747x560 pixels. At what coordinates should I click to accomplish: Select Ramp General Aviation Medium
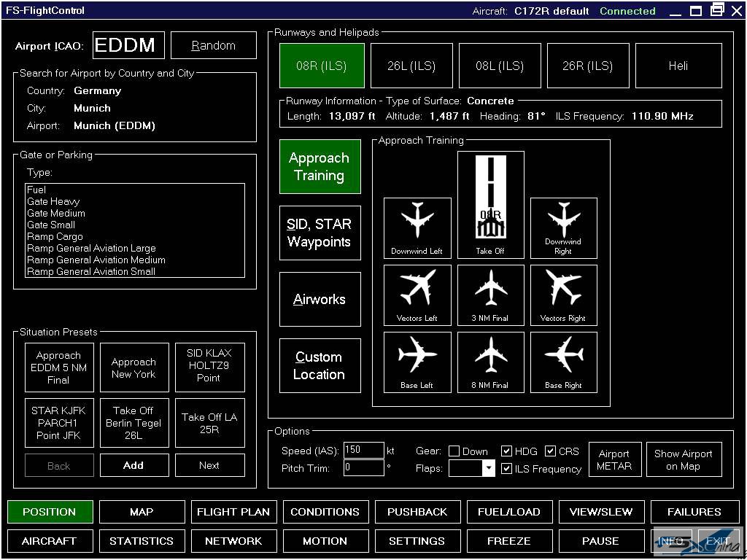click(x=135, y=260)
